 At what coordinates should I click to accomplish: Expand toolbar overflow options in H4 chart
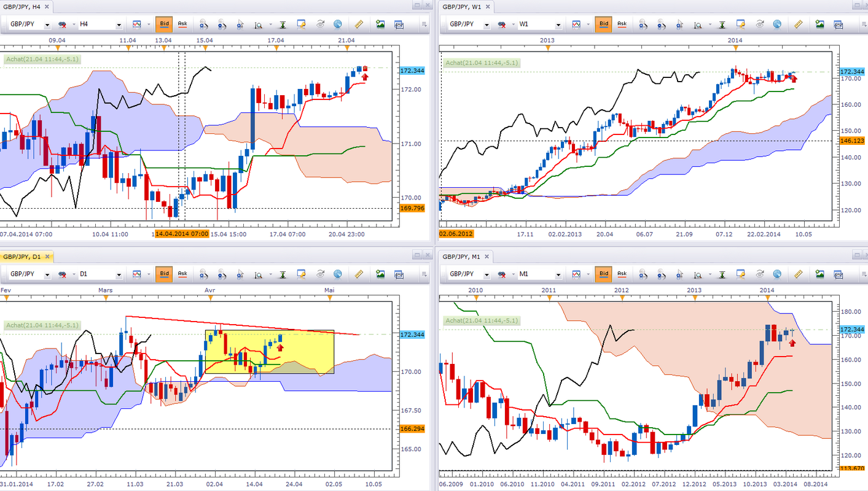point(424,25)
